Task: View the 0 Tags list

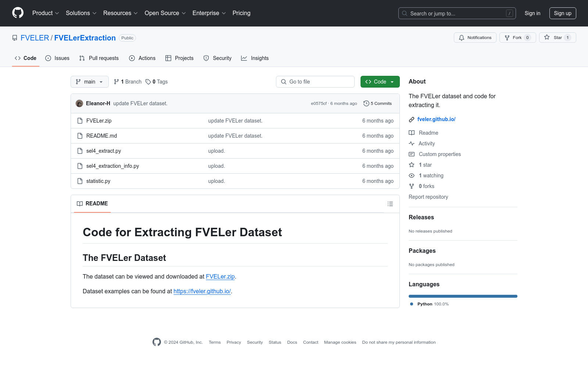Action: [x=157, y=82]
